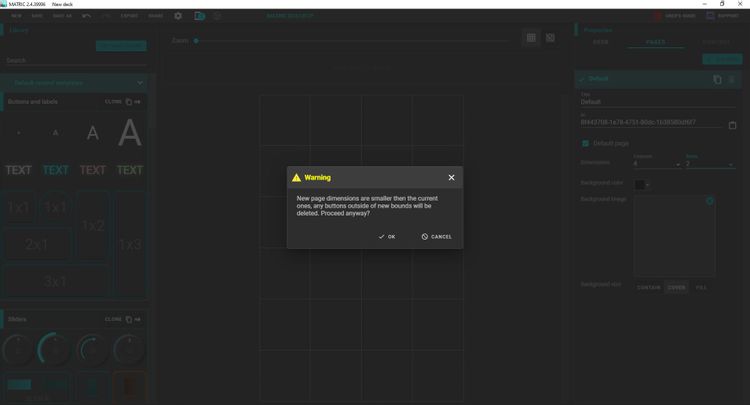The image size is (750, 405).
Task: Copy page Id with clipboard icon
Action: tap(732, 125)
